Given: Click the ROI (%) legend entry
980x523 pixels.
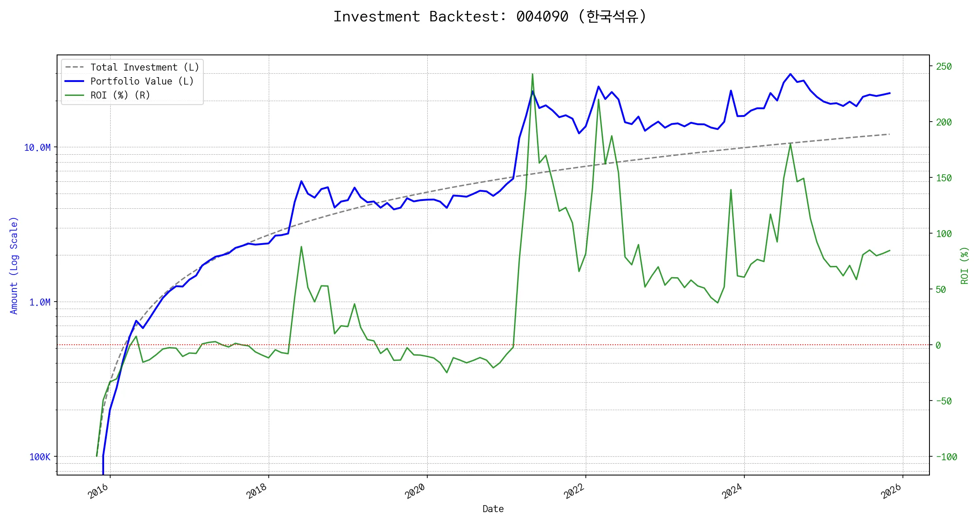Looking at the screenshot, I should click(120, 95).
